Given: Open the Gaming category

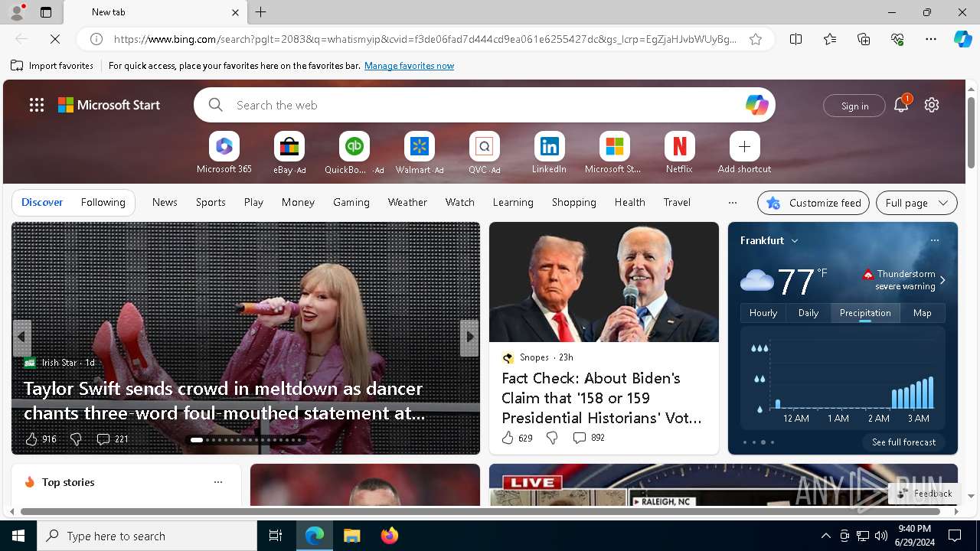Looking at the screenshot, I should (351, 202).
